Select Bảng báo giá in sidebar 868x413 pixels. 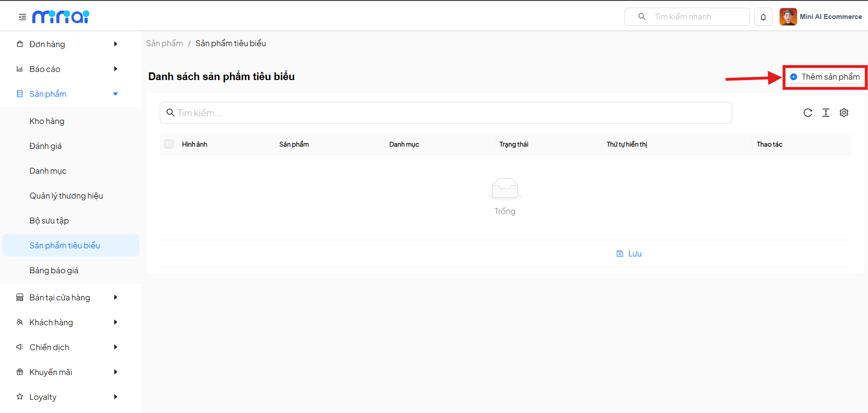pyautogui.click(x=54, y=271)
